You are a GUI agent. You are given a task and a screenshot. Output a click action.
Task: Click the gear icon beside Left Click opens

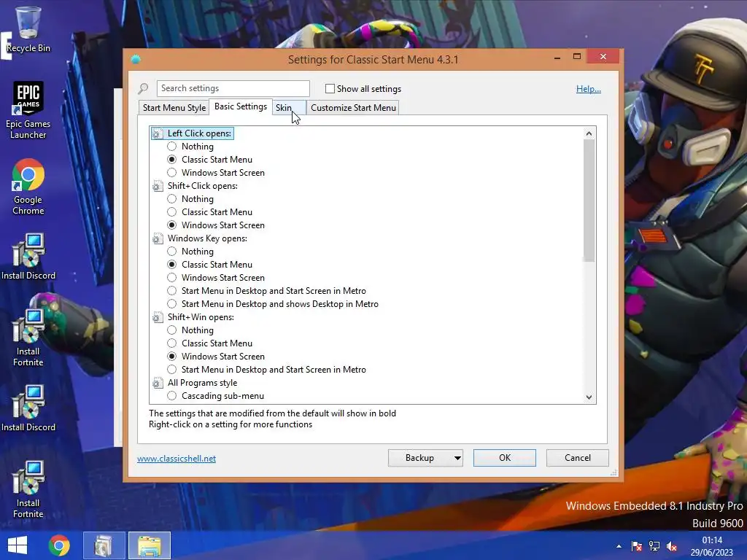pyautogui.click(x=158, y=134)
